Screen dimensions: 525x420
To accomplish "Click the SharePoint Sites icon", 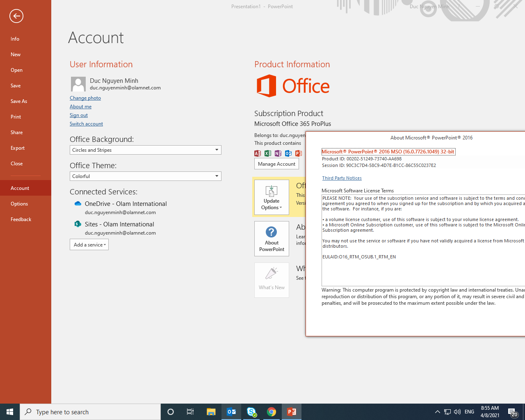I will click(78, 224).
